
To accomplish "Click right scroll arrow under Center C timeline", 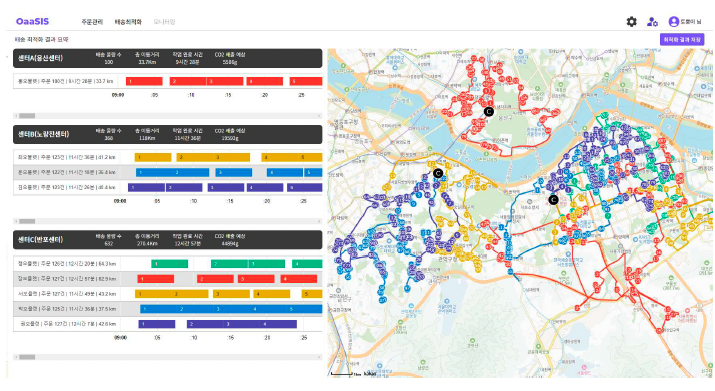I will tap(319, 357).
